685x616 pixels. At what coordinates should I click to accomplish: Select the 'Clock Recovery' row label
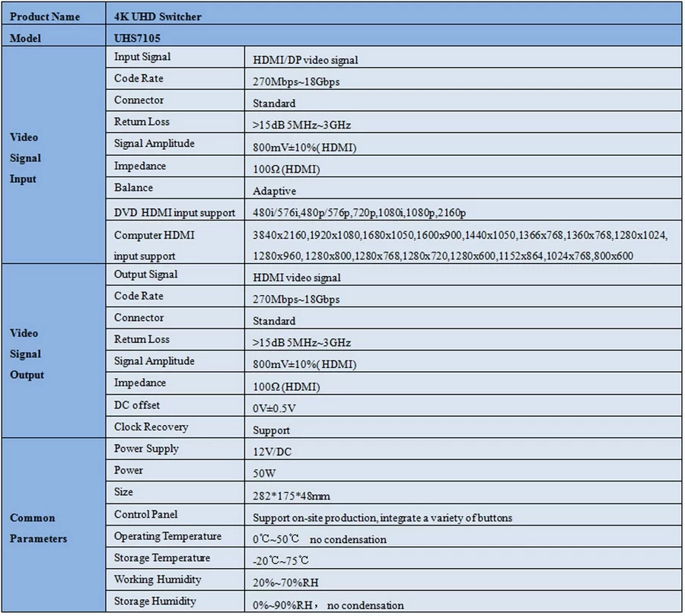[x=151, y=427]
